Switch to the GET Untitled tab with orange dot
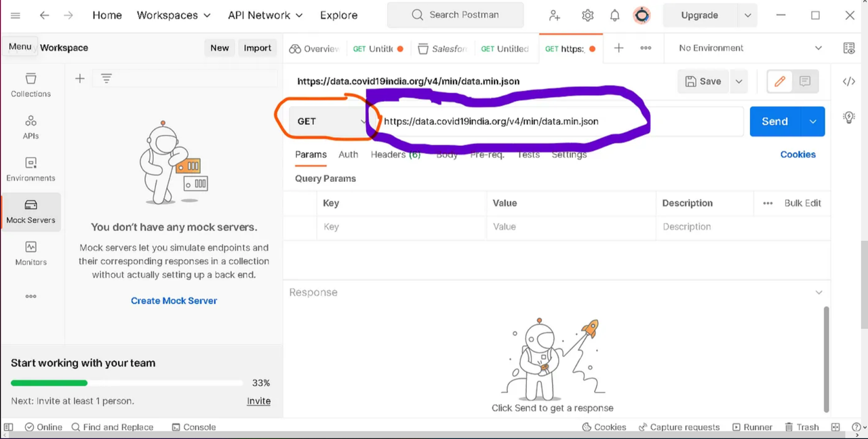This screenshot has width=868, height=439. click(x=378, y=49)
